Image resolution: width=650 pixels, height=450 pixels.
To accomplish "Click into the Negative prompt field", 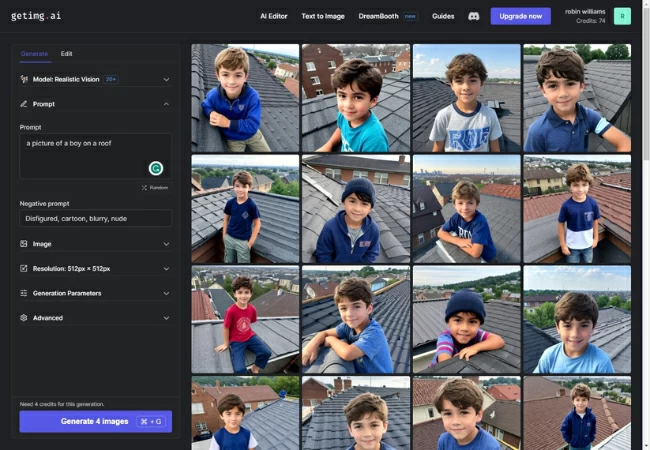I will (x=95, y=218).
